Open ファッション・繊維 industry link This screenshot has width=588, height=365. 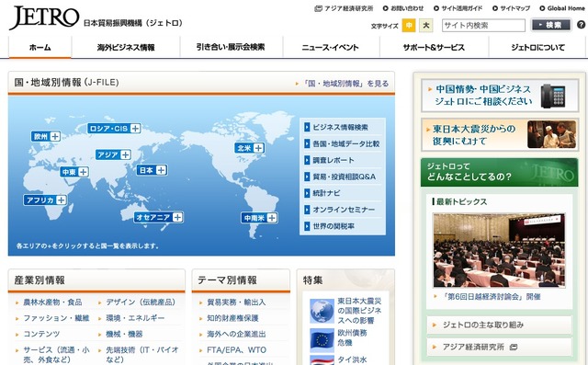coord(56,318)
